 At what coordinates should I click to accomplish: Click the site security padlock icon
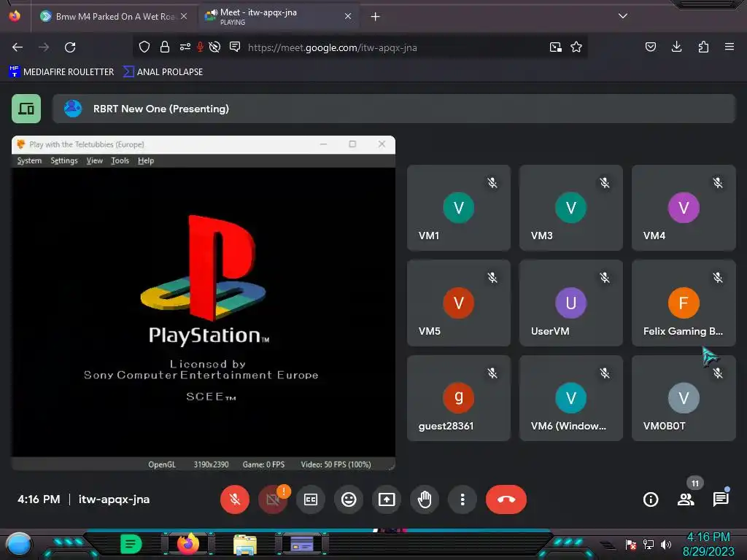(165, 47)
